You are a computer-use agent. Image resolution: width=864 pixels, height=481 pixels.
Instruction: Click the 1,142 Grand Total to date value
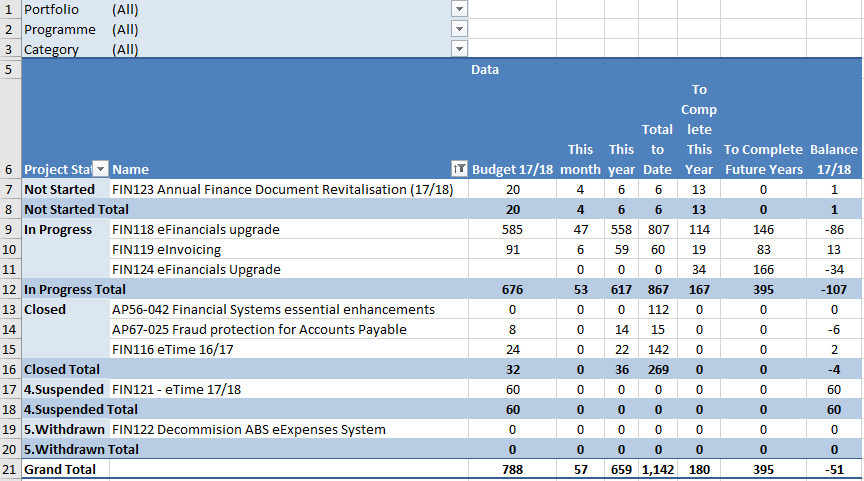[658, 469]
